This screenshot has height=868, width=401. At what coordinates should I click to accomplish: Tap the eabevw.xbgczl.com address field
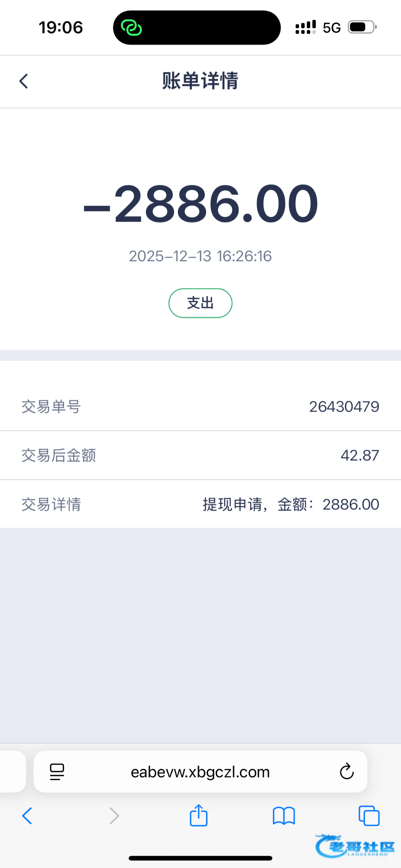coord(200,772)
